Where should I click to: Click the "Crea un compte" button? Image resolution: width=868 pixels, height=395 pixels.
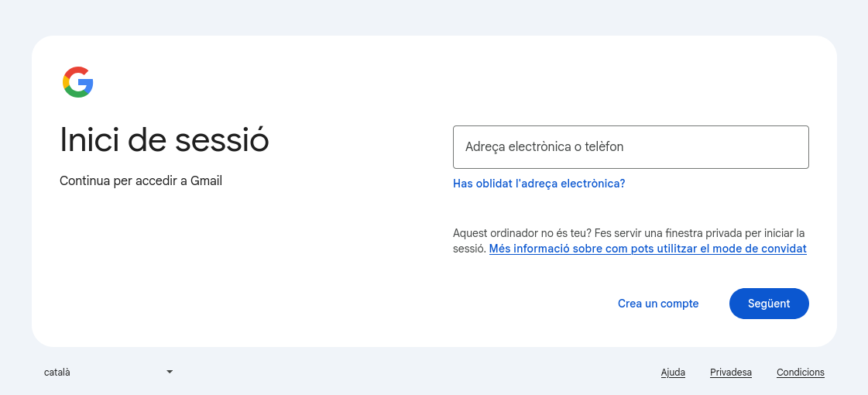(658, 304)
